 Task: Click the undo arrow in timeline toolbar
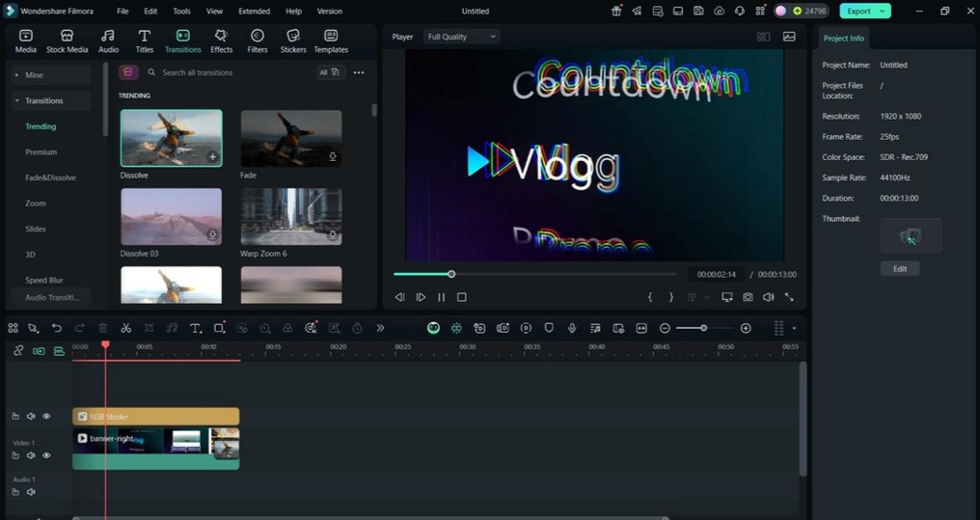click(57, 328)
